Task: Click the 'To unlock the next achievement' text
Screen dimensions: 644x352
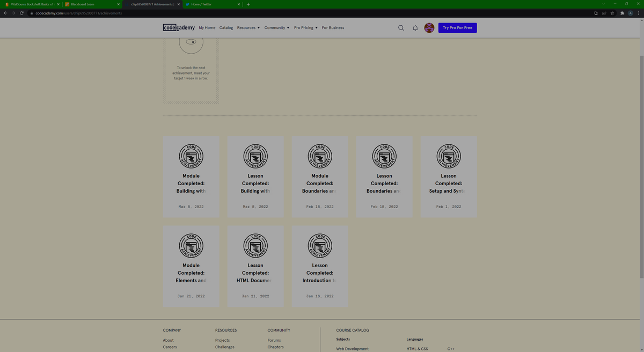Action: 191,73
